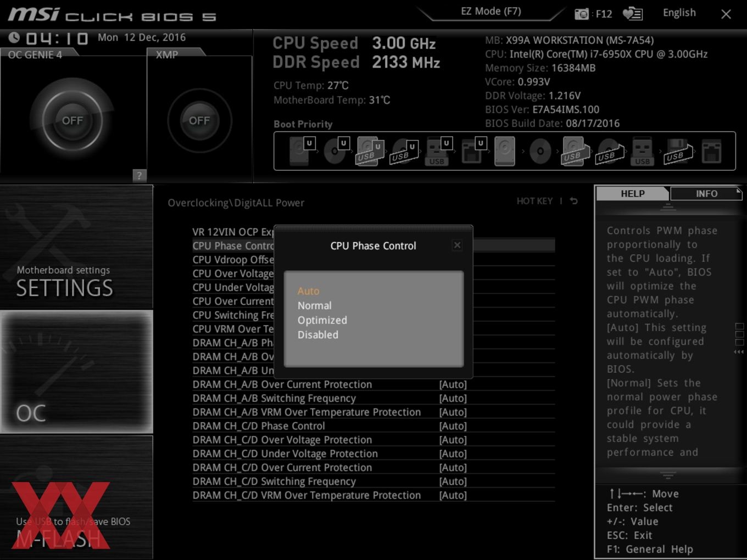
Task: Select DRAM CH_A/B Over Current Protection row label
Action: point(282,384)
